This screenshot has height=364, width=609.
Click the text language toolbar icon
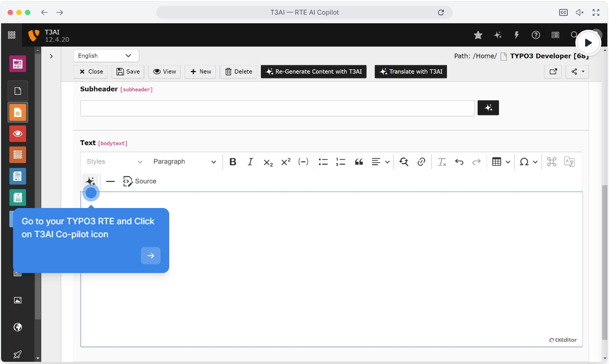point(569,162)
